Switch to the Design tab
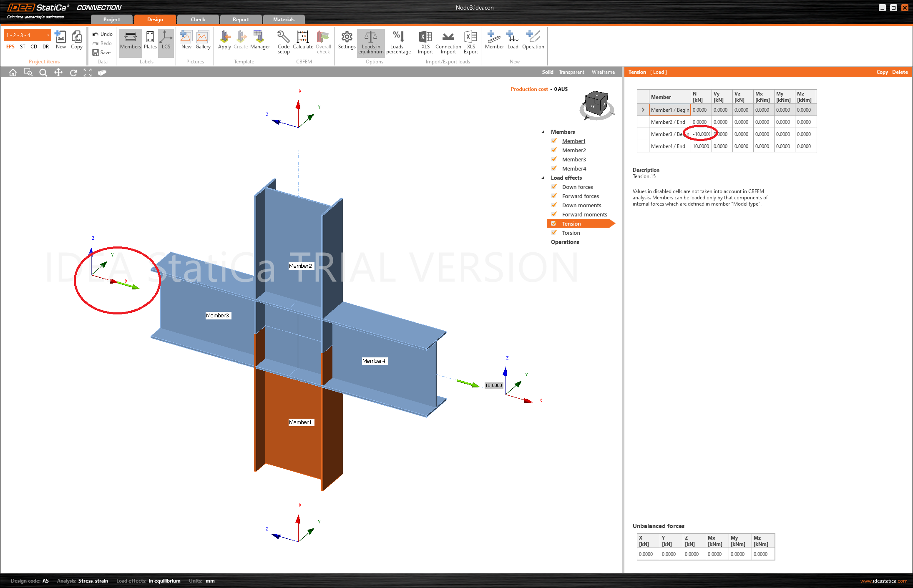This screenshot has height=588, width=913. pyautogui.click(x=155, y=20)
